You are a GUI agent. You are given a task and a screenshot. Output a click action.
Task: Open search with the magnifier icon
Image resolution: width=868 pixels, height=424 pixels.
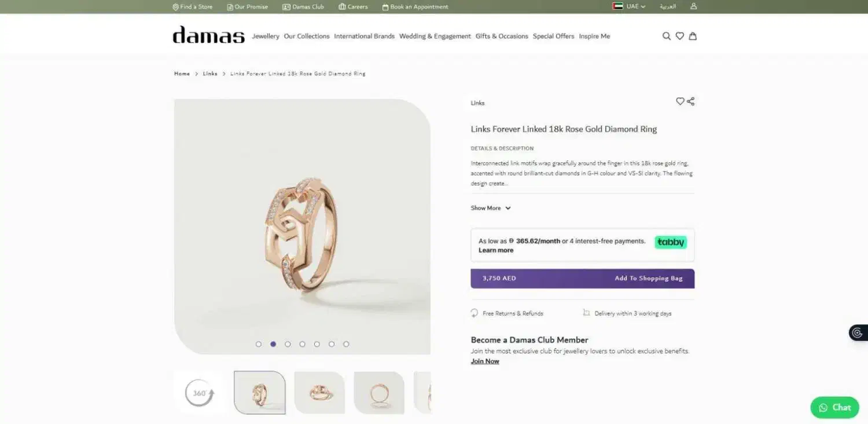(667, 36)
